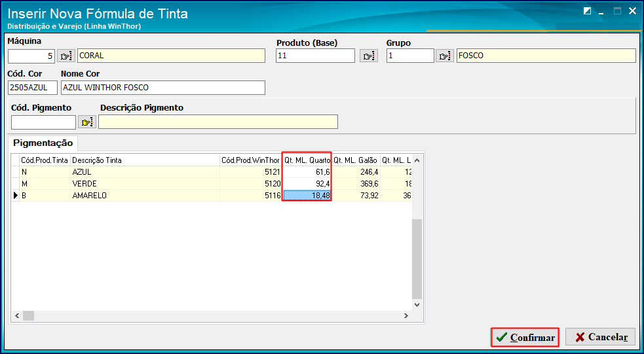This screenshot has height=354, width=644.
Task: Click the grid vertical scrollbar down arrow
Action: (417, 305)
